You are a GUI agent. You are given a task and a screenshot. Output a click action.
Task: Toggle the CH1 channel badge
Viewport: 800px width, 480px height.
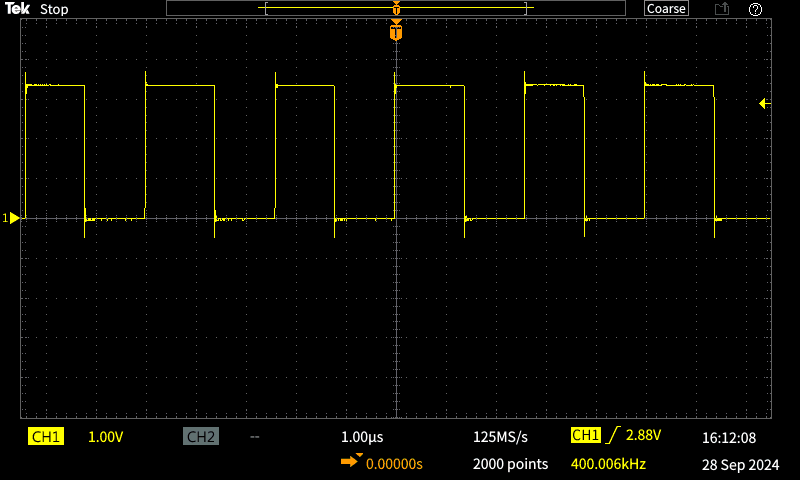[x=46, y=437]
